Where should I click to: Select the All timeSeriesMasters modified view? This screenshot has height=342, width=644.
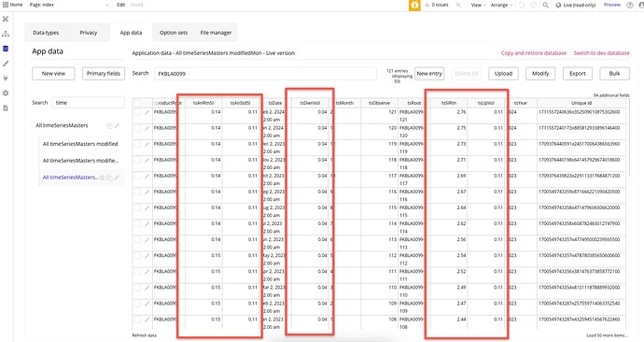(80, 144)
